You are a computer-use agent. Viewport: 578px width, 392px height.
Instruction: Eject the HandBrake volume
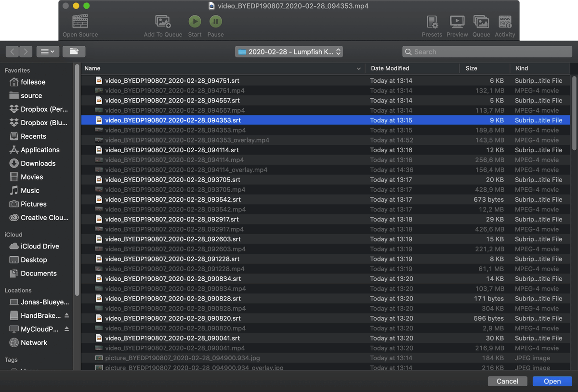point(66,315)
